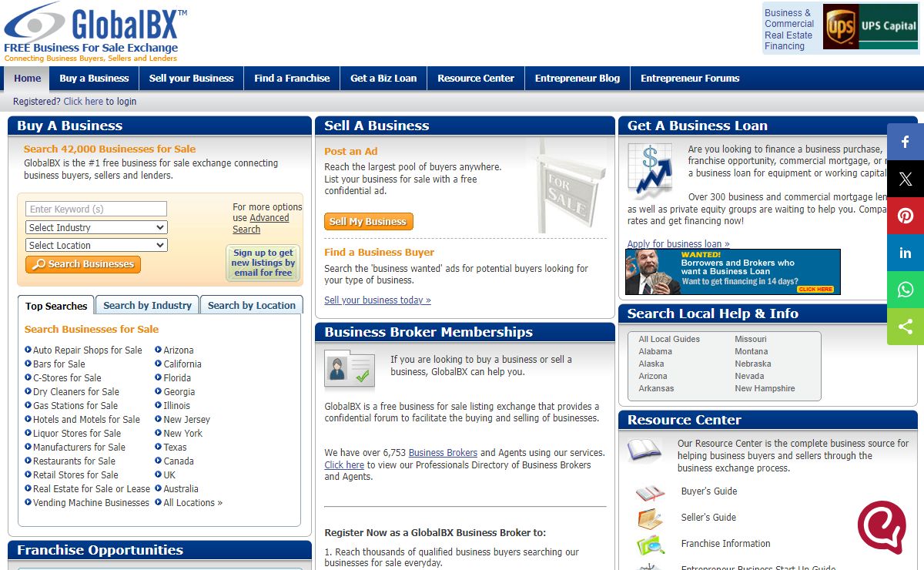Image resolution: width=924 pixels, height=570 pixels.
Task: Open Sell your Business menu
Action: 191,79
